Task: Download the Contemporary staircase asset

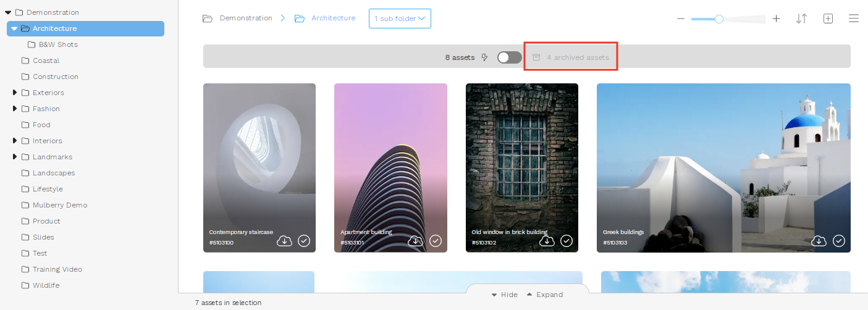Action: (x=284, y=241)
